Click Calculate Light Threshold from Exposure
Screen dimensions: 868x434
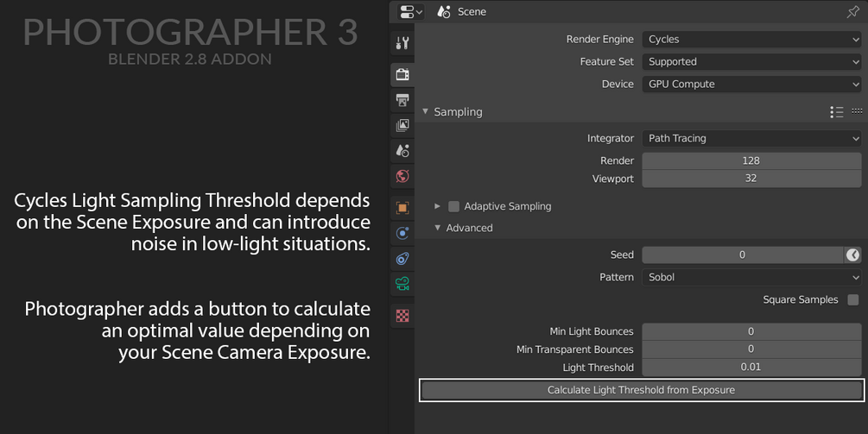click(641, 390)
